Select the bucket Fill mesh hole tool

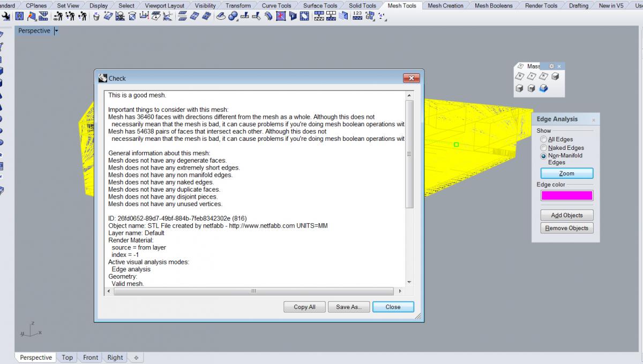96,17
